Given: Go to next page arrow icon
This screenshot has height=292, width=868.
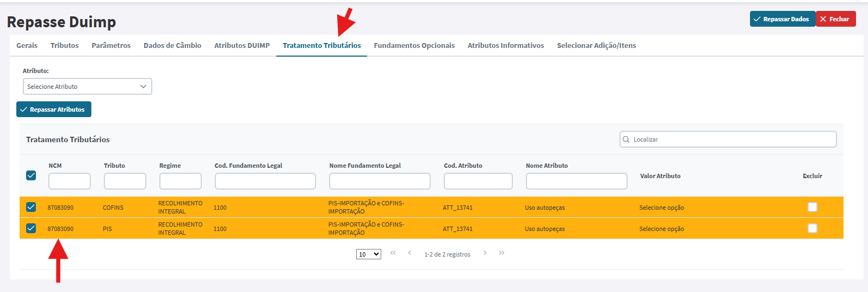Looking at the screenshot, I should pos(485,253).
